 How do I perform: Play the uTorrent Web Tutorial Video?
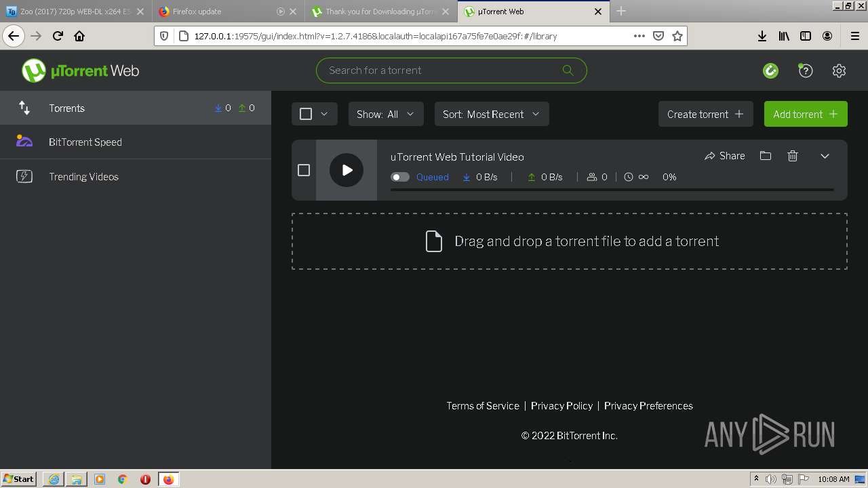coord(347,170)
